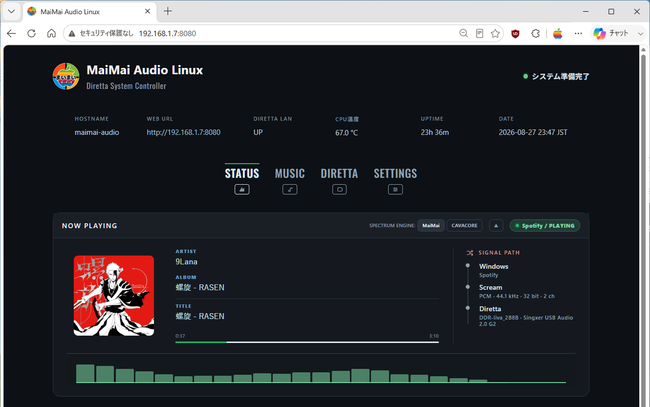
Task: Click the uptime value 23h 36m
Action: [x=434, y=132]
